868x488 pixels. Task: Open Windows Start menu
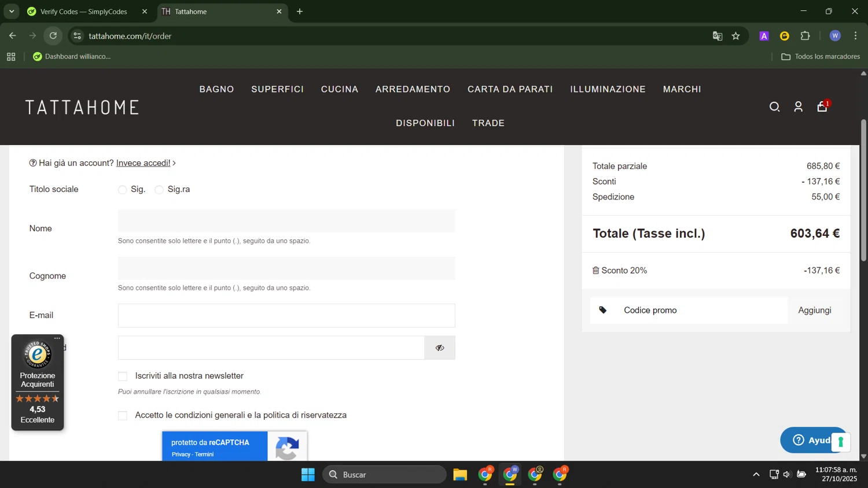pyautogui.click(x=308, y=475)
